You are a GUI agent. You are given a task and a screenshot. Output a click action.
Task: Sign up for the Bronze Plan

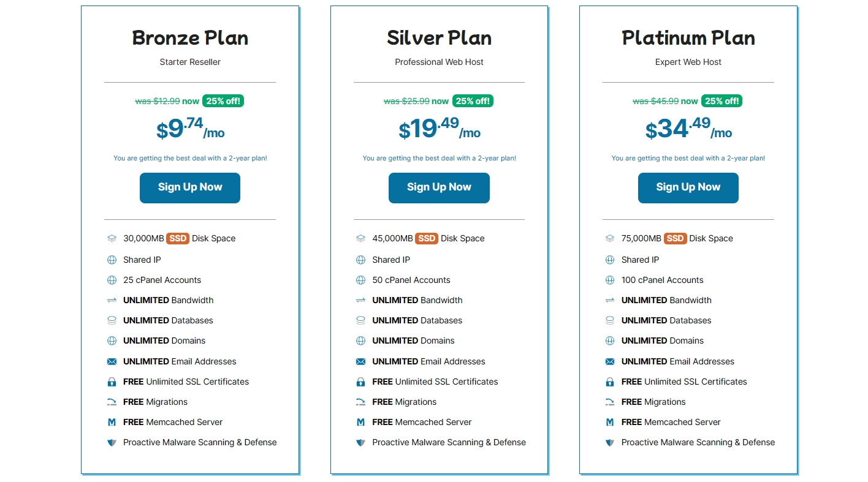pos(190,187)
